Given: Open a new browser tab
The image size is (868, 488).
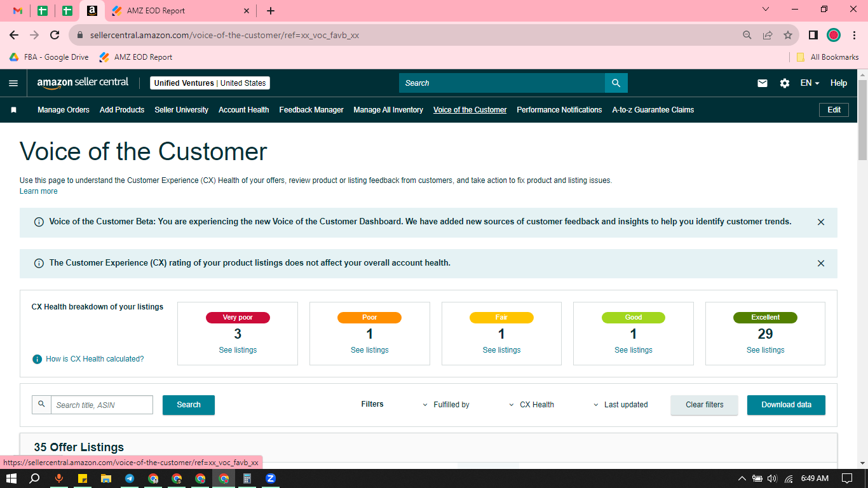Looking at the screenshot, I should 271,11.
